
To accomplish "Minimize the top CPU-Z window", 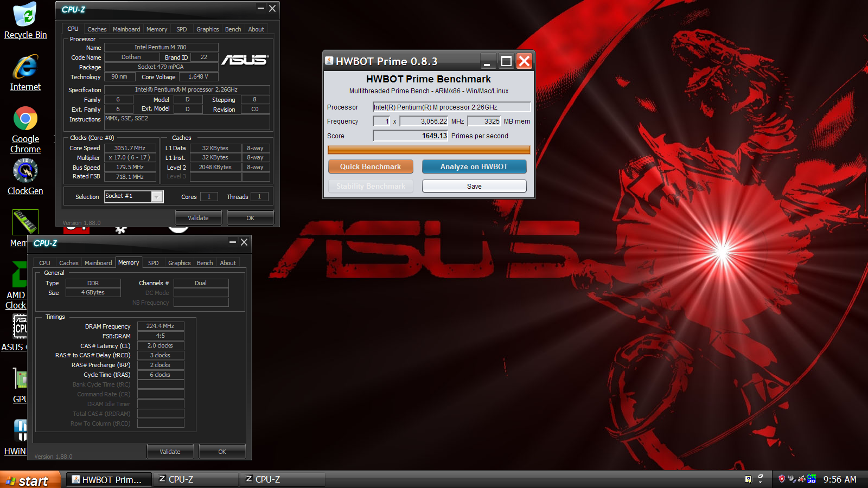I will point(260,9).
